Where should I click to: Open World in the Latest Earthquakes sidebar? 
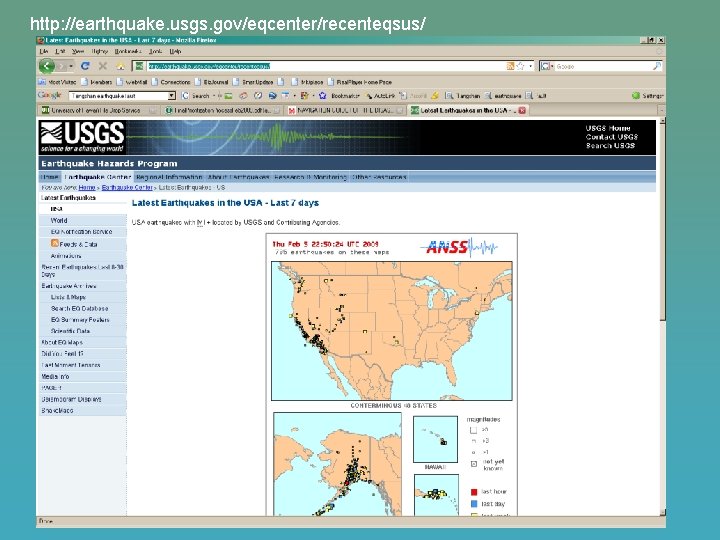(83, 220)
